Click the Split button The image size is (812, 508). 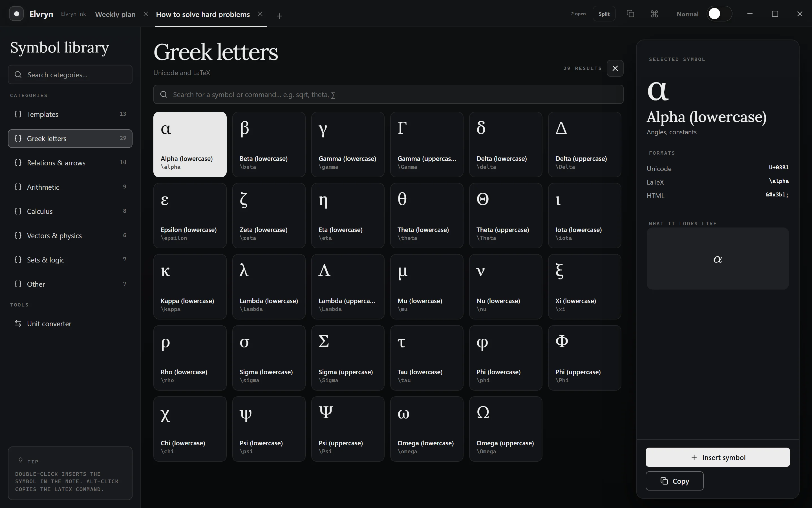604,14
